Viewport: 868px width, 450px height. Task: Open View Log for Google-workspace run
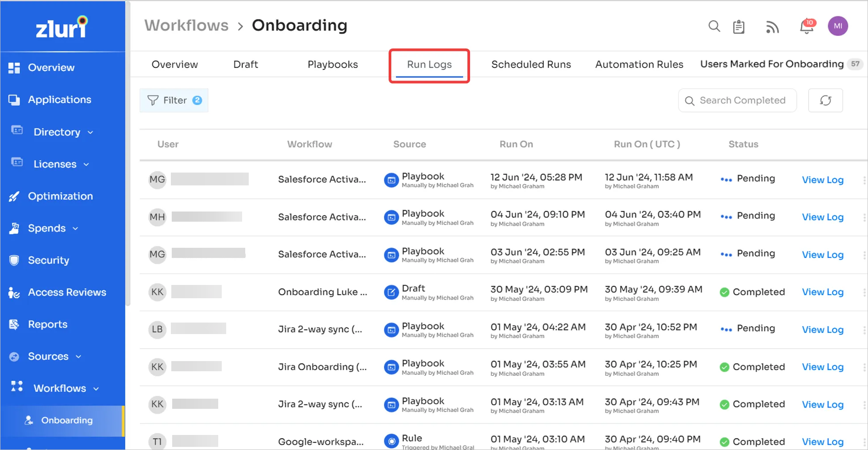pos(822,441)
